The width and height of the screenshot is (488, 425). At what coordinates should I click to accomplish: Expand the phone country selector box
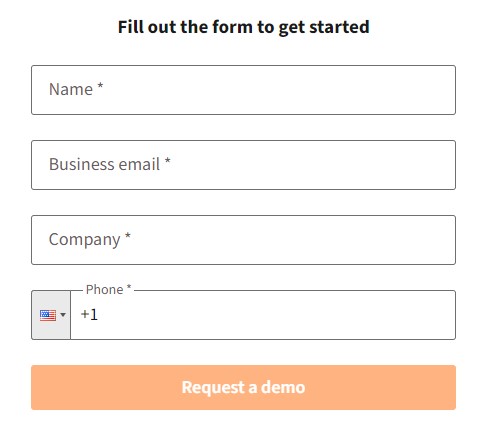(51, 315)
